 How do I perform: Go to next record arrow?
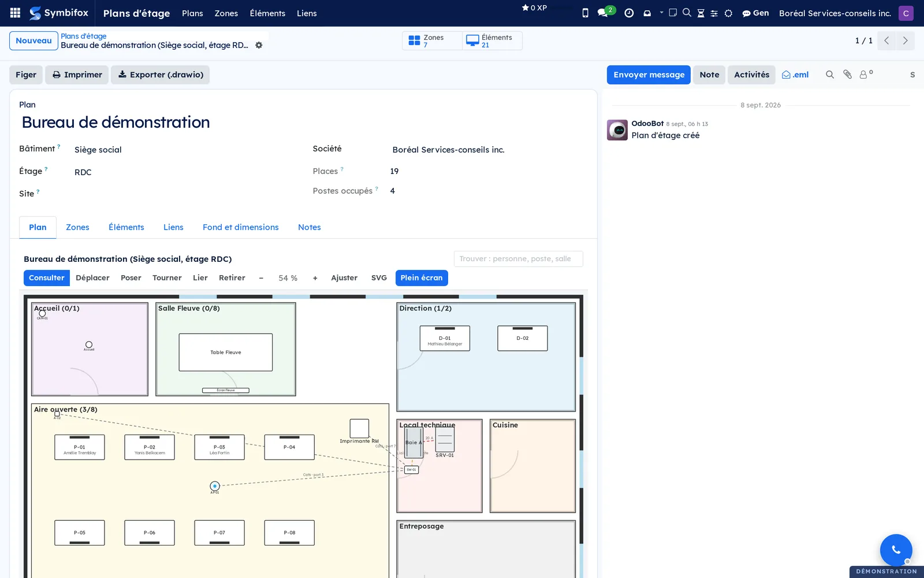(905, 40)
